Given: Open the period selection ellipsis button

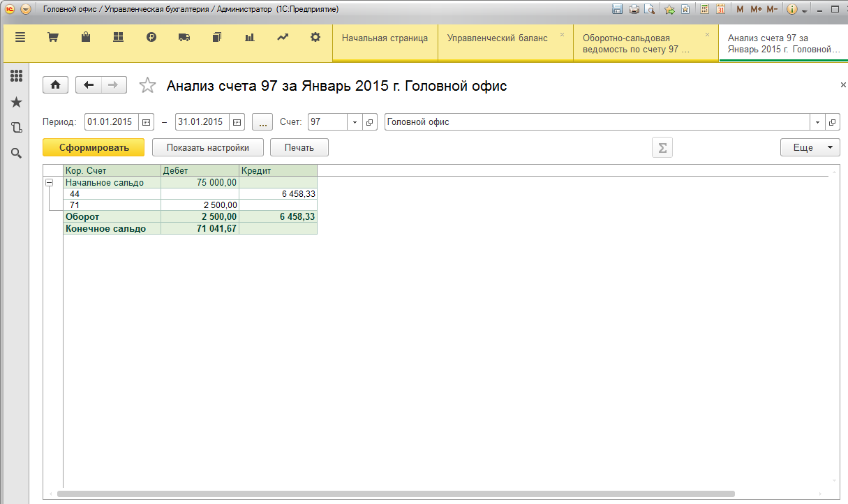Looking at the screenshot, I should pyautogui.click(x=262, y=122).
